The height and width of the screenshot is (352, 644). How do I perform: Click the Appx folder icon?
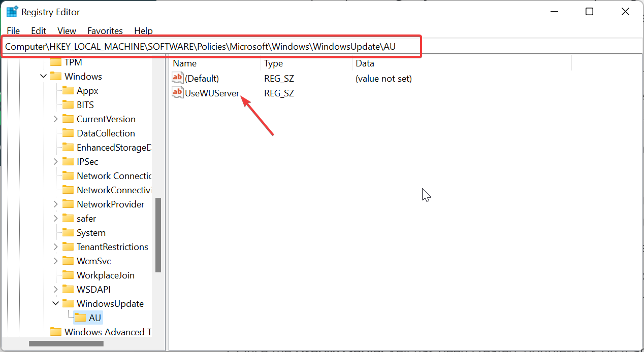pos(68,91)
